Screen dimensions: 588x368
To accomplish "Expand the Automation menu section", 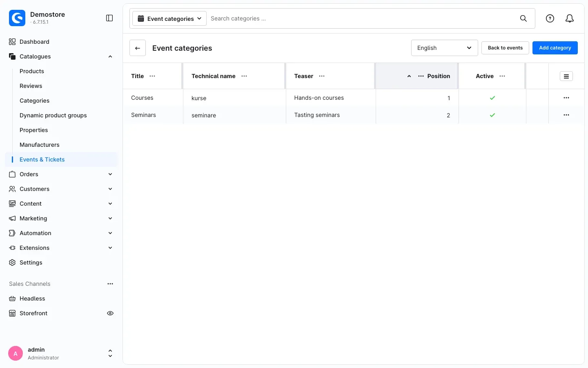I will coord(110,233).
